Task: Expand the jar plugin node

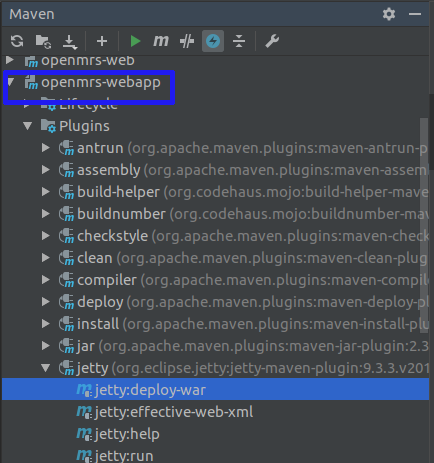Action: pos(46,346)
